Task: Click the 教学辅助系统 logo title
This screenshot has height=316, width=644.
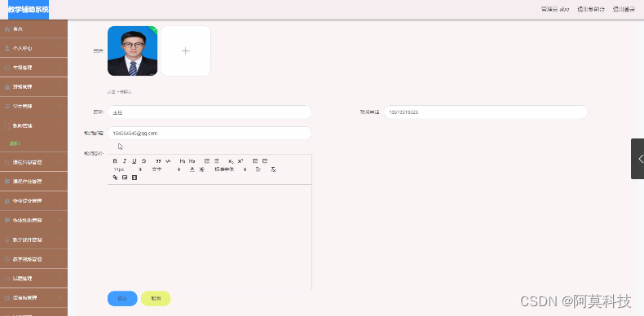Action: point(29,10)
